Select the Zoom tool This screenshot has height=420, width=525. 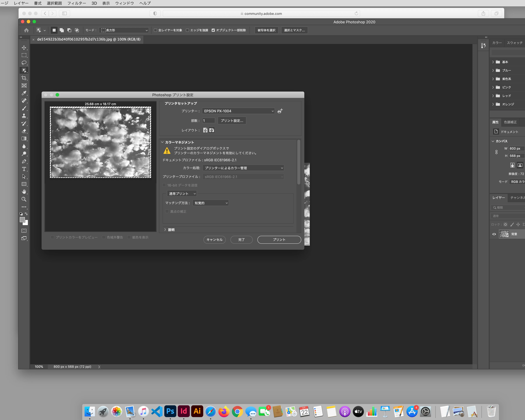point(24,199)
